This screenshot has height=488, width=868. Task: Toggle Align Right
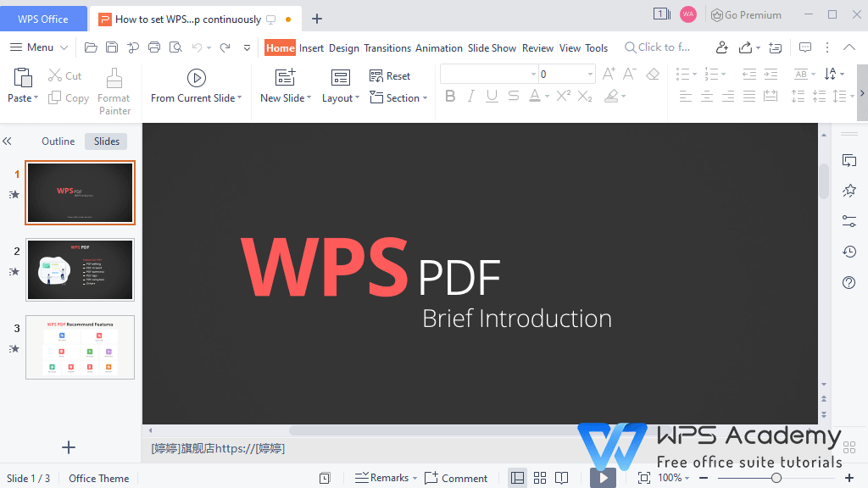click(728, 97)
